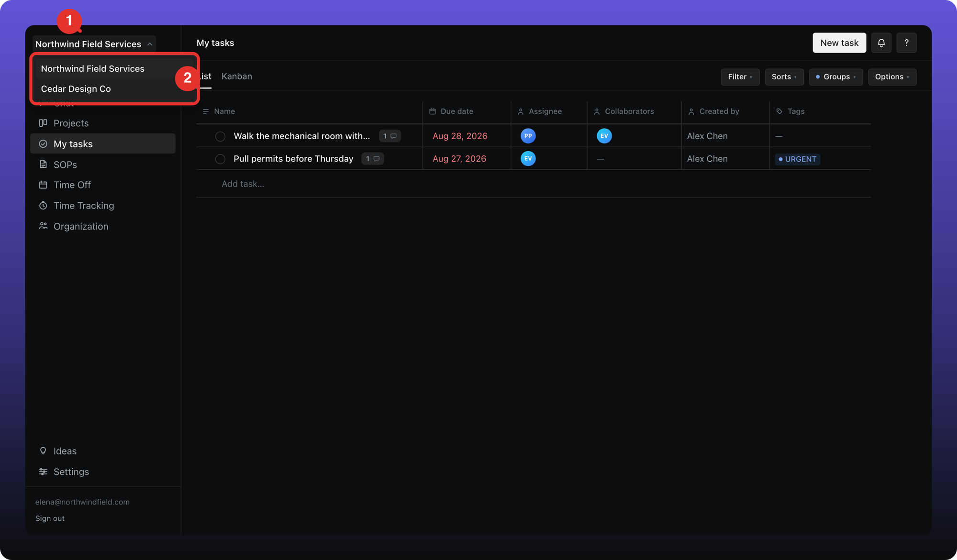Click due date Aug 28, 2026
Image resolution: width=957 pixels, height=560 pixels.
(460, 136)
